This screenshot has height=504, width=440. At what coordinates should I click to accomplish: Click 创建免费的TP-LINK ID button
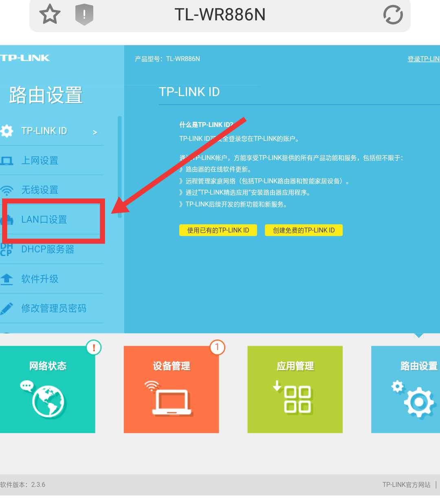pyautogui.click(x=303, y=230)
